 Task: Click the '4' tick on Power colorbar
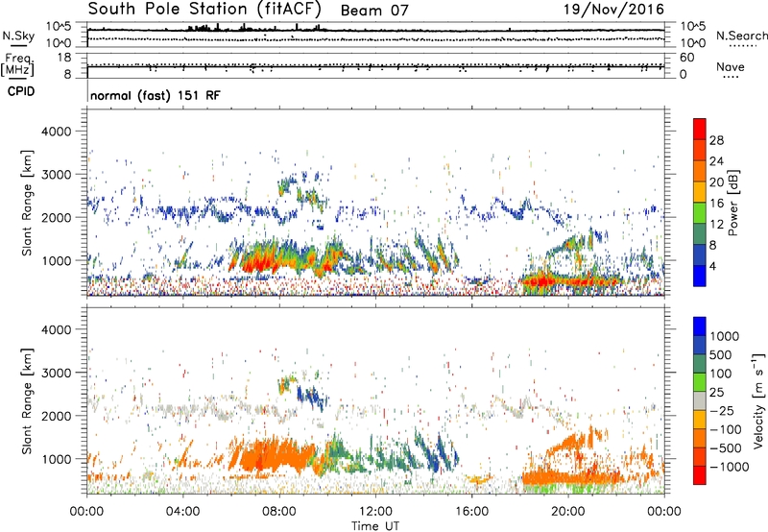(712, 266)
